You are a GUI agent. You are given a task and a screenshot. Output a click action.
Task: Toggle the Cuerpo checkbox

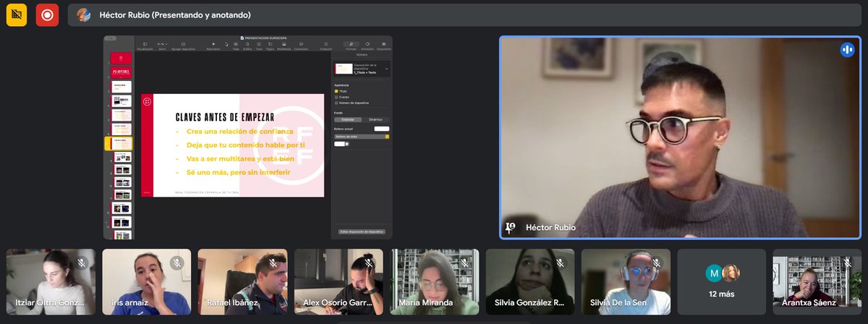tap(336, 97)
